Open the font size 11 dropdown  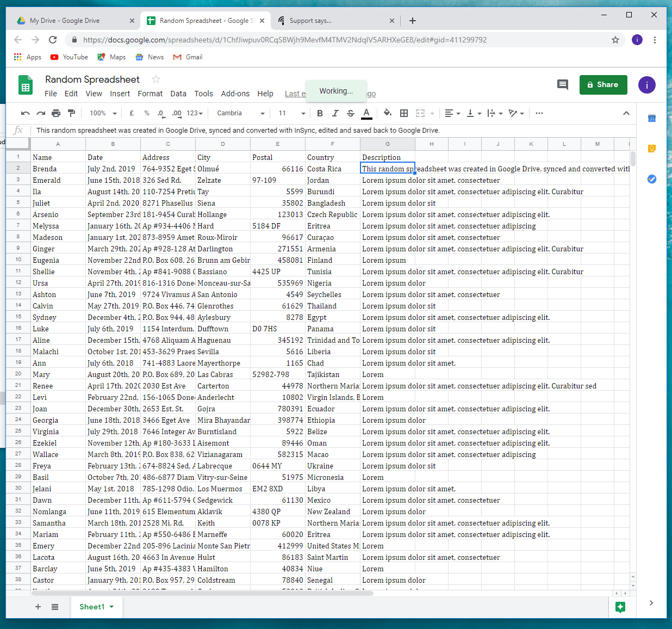[x=292, y=113]
